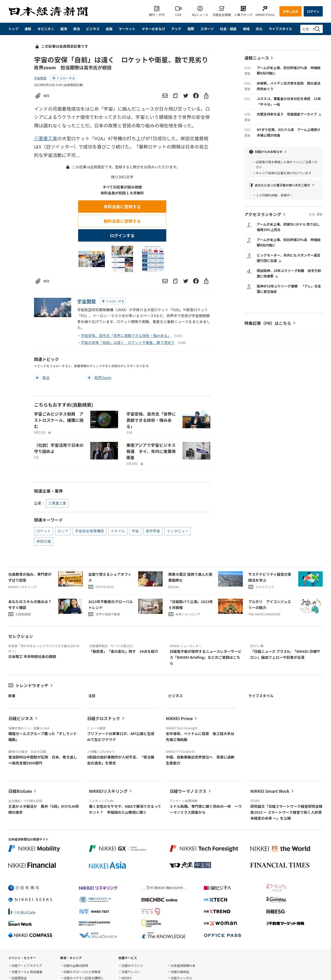Screen dimensions: 331x980
Task: Click the ログインする button
Action: pos(122,235)
